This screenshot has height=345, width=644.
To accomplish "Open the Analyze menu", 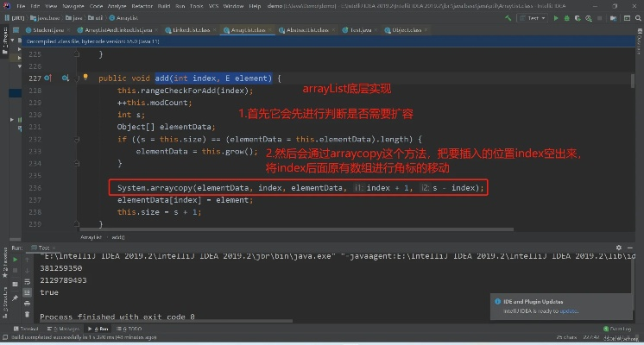I will coord(117,6).
